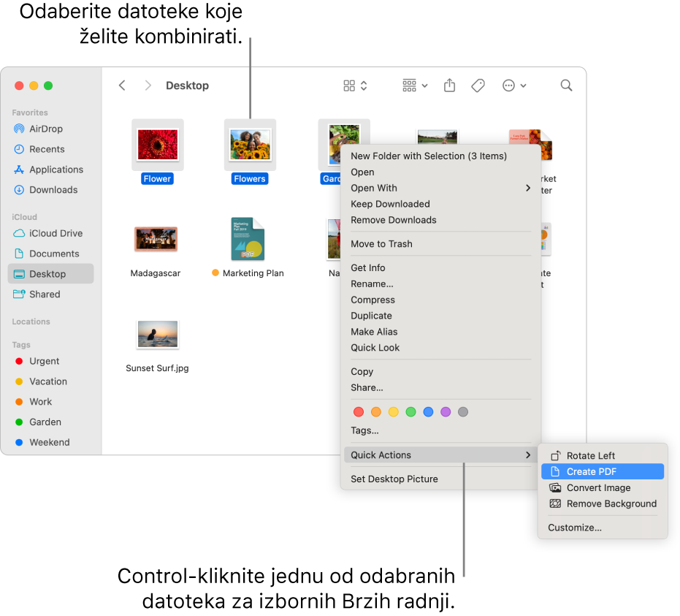Go forward with the right chevron button
This screenshot has width=680, height=616.
pos(148,85)
